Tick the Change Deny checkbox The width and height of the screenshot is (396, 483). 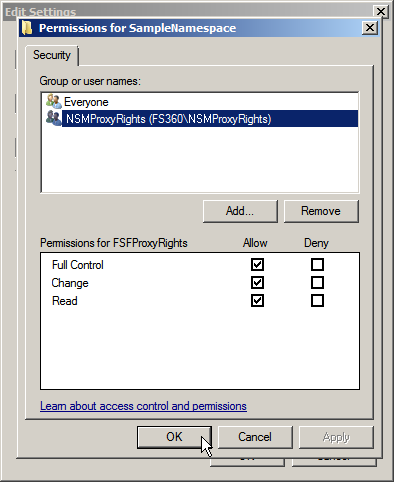point(318,283)
